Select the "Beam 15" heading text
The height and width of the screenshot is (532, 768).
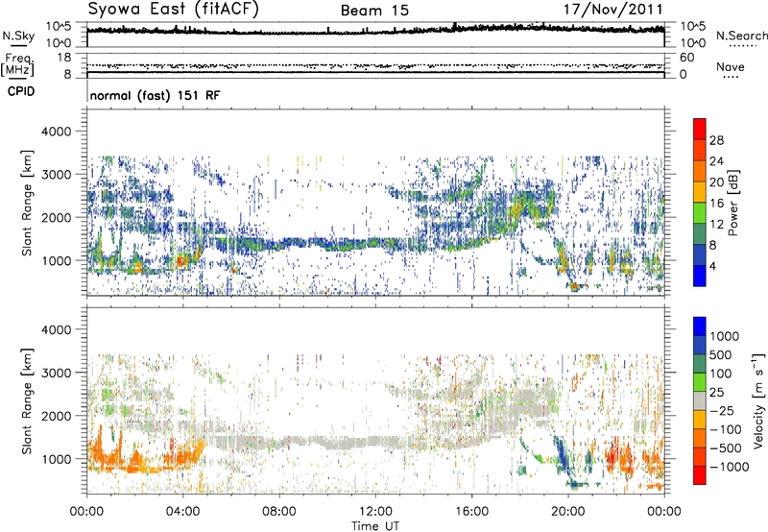(374, 11)
